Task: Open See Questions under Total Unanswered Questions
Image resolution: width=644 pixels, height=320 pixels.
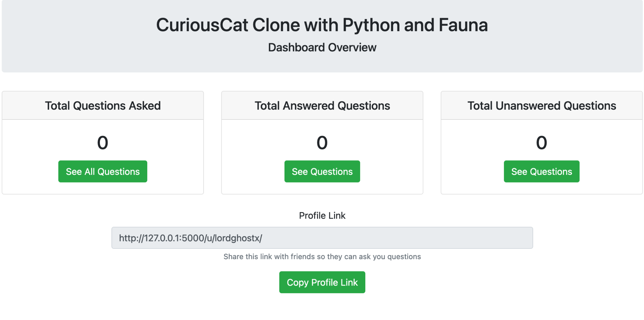Action: [x=541, y=172]
